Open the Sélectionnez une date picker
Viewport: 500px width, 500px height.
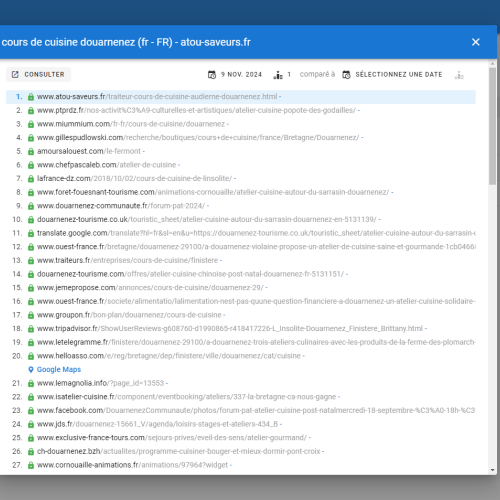tap(399, 74)
